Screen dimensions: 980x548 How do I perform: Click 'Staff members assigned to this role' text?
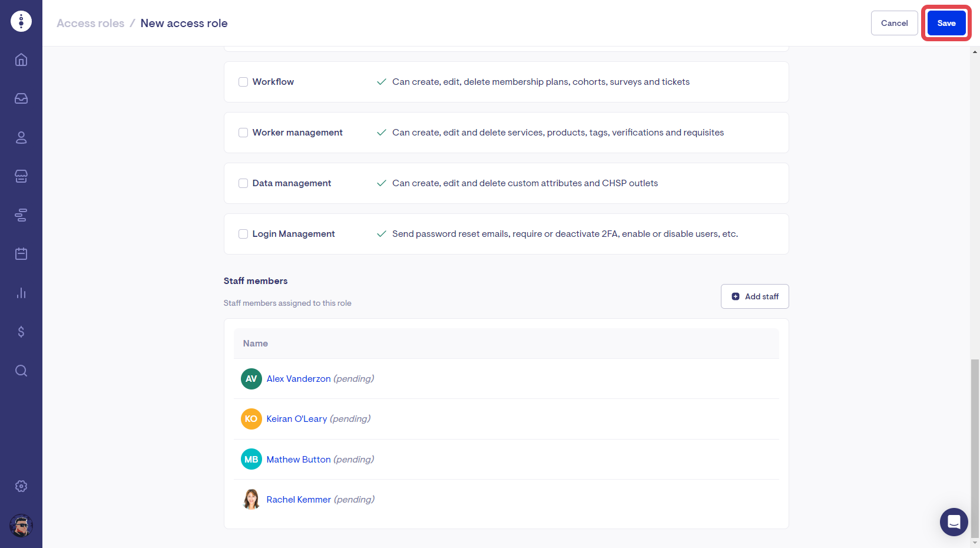(287, 303)
